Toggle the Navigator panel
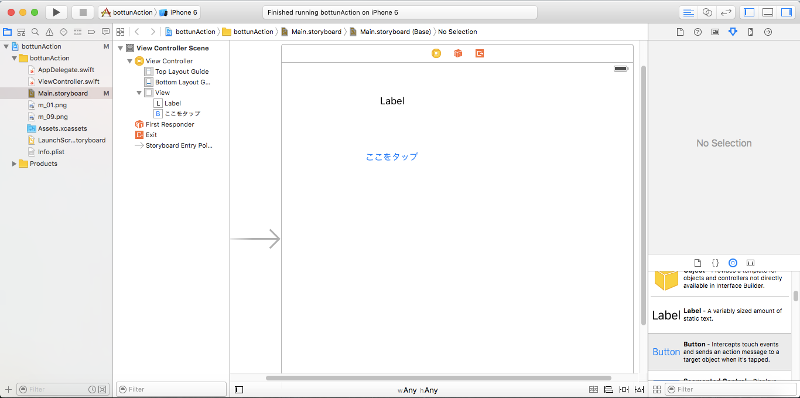This screenshot has height=398, width=800. click(x=749, y=12)
